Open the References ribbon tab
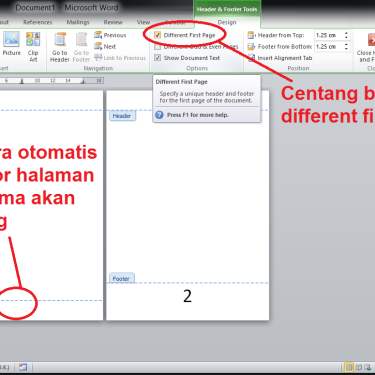The image size is (375, 375). (38, 22)
